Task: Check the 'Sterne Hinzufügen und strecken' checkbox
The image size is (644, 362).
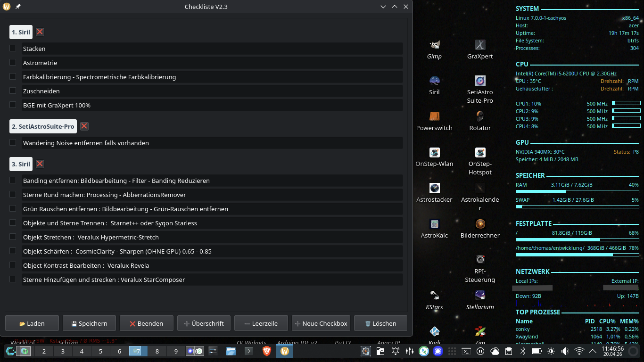Action: 13,279
